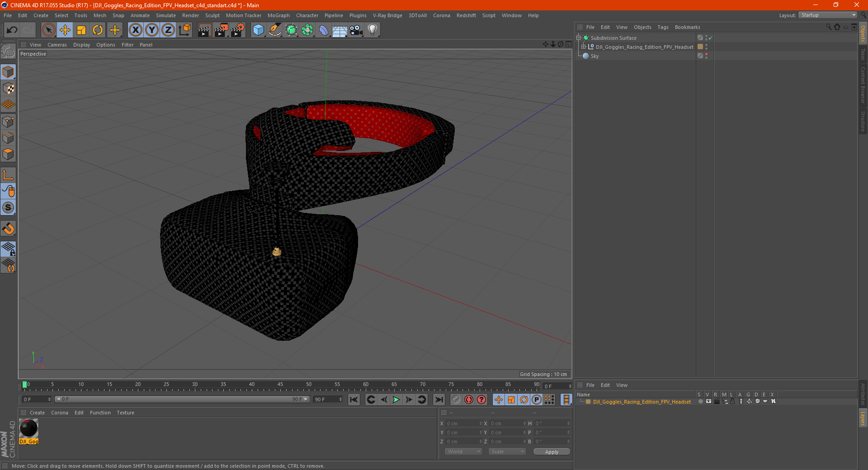The image size is (868, 470).
Task: Open the Layout Startup dropdown
Action: [828, 15]
